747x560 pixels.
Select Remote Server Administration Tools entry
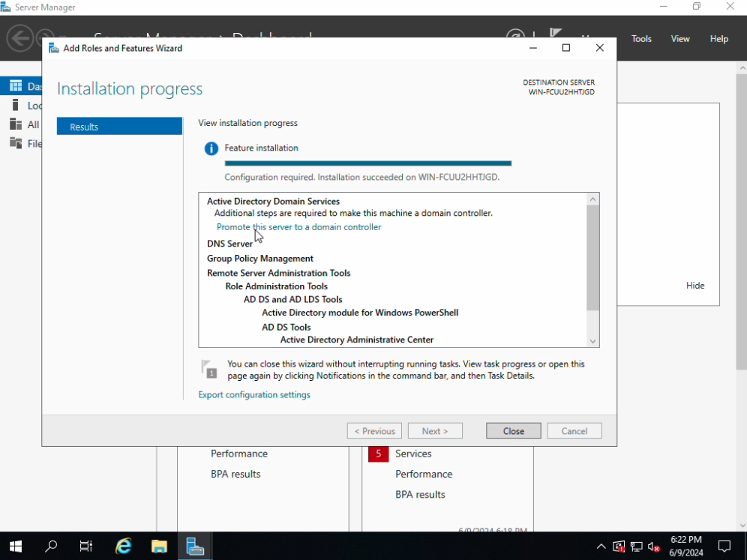[x=278, y=273]
